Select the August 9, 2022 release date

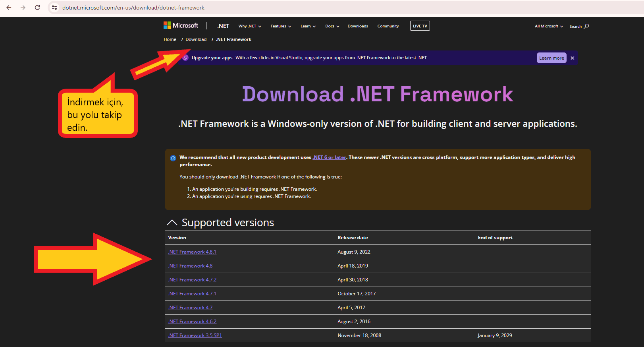click(354, 252)
